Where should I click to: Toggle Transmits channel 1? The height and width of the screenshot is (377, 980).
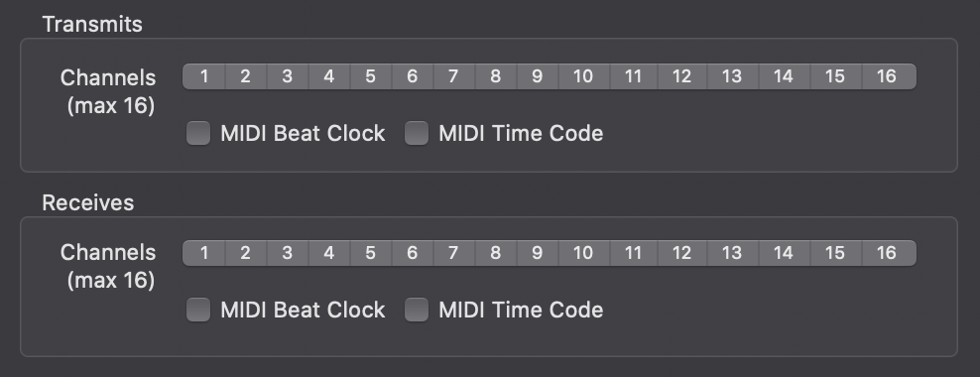click(203, 76)
